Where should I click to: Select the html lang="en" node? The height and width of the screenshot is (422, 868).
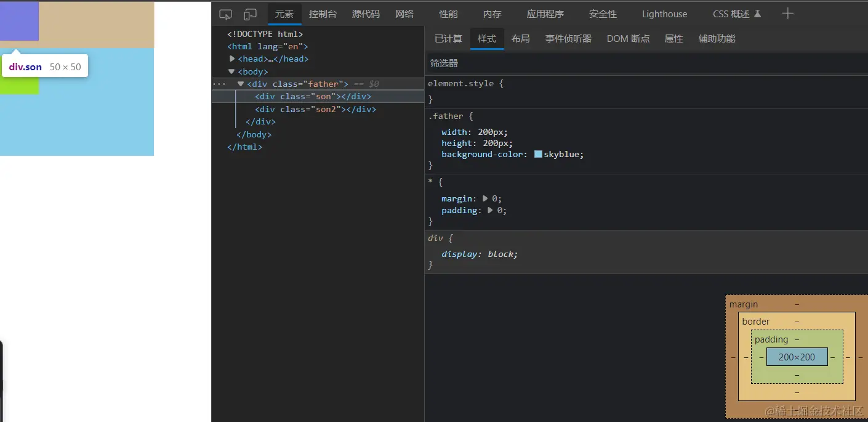(267, 47)
